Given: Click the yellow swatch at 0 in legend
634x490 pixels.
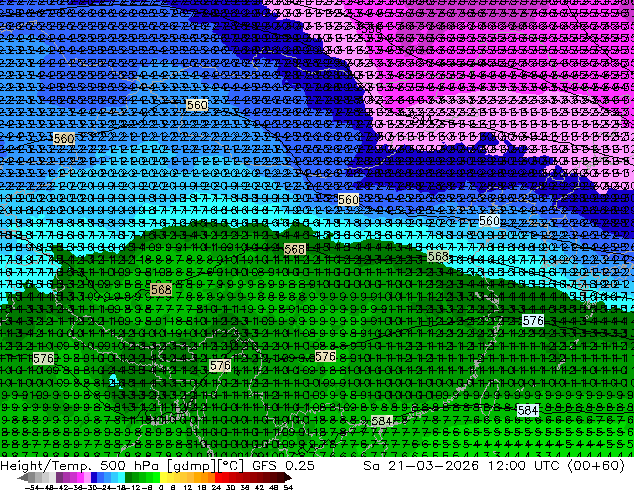Looking at the screenshot, I should (163, 478).
